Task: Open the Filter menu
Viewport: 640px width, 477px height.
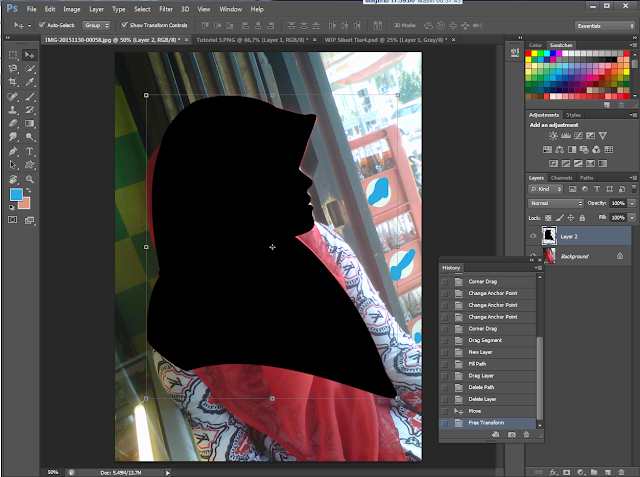Action: [166, 9]
